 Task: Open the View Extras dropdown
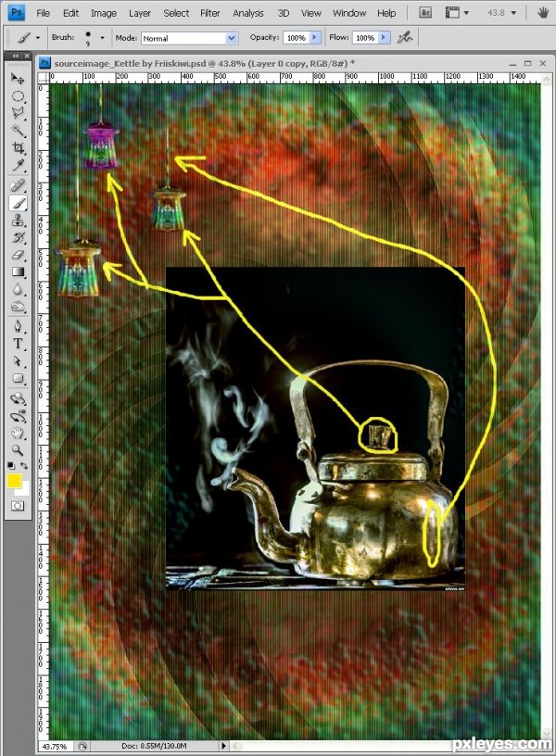458,13
